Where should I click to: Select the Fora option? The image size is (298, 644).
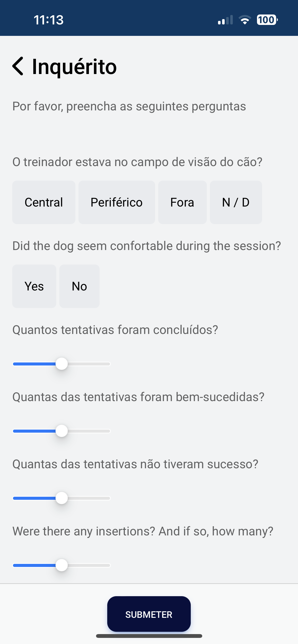point(182,202)
